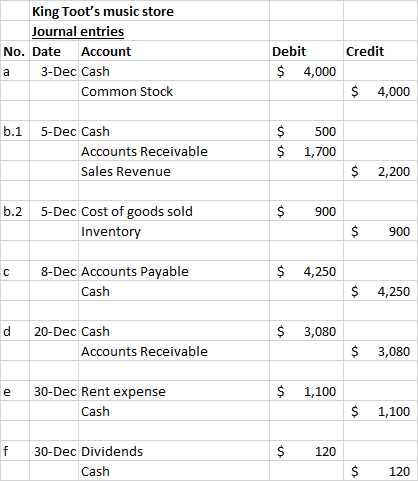Click the 'Journal entries' heading cell
The height and width of the screenshot is (481, 418).
(149, 31)
